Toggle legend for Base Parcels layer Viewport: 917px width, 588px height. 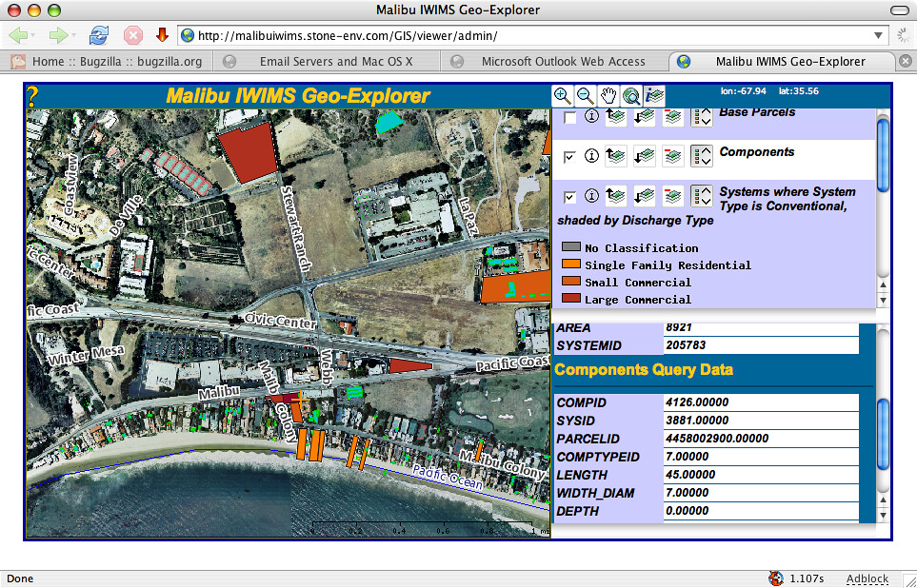[x=701, y=116]
